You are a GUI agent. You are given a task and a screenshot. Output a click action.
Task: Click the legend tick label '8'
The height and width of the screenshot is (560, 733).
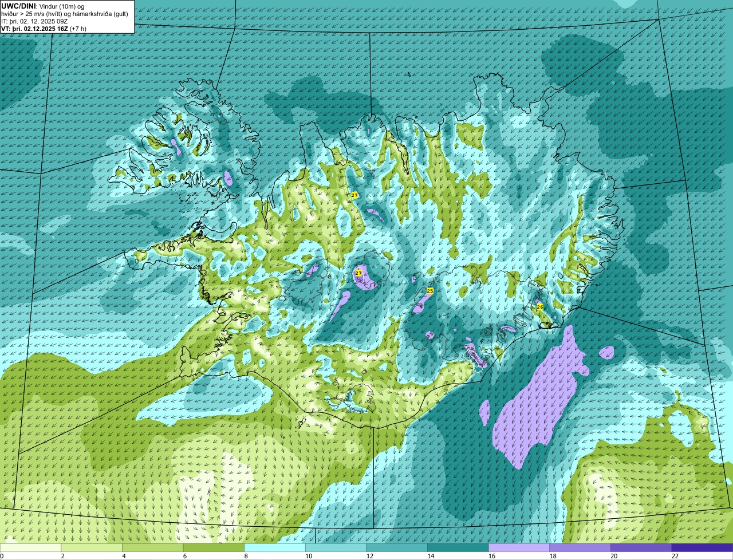[246, 556]
